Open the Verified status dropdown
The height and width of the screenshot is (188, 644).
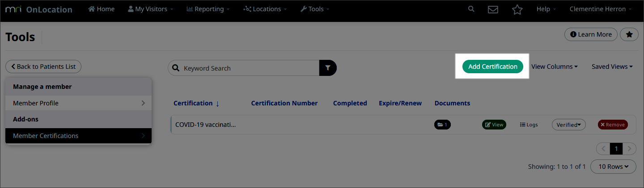[x=569, y=125]
